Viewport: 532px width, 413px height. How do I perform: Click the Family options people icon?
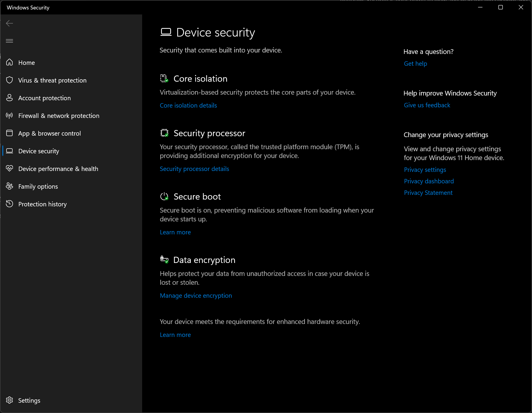(9, 186)
